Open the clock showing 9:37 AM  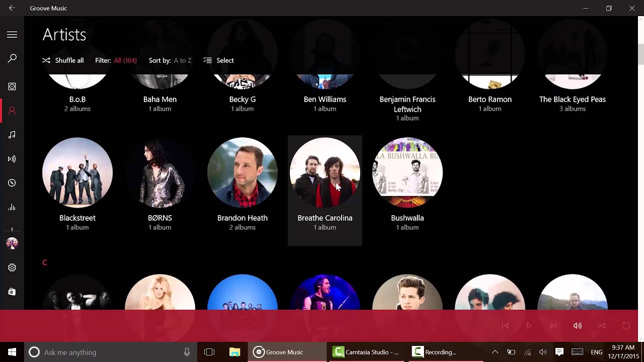coord(623,352)
